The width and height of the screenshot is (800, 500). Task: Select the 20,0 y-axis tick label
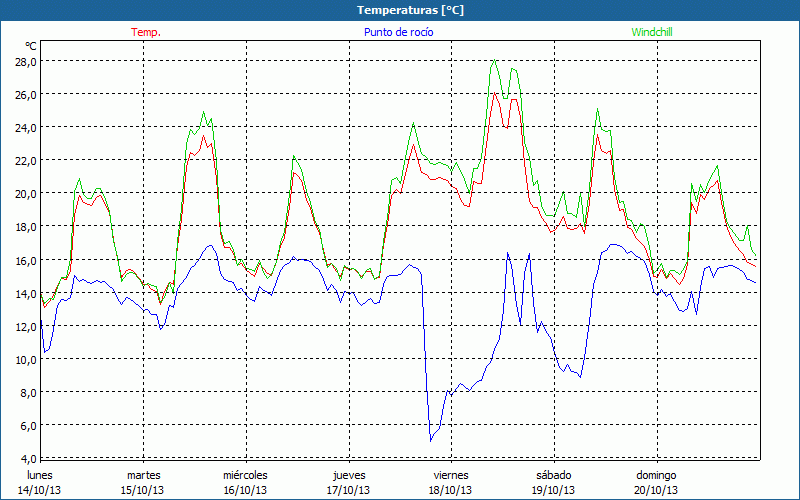pos(26,193)
